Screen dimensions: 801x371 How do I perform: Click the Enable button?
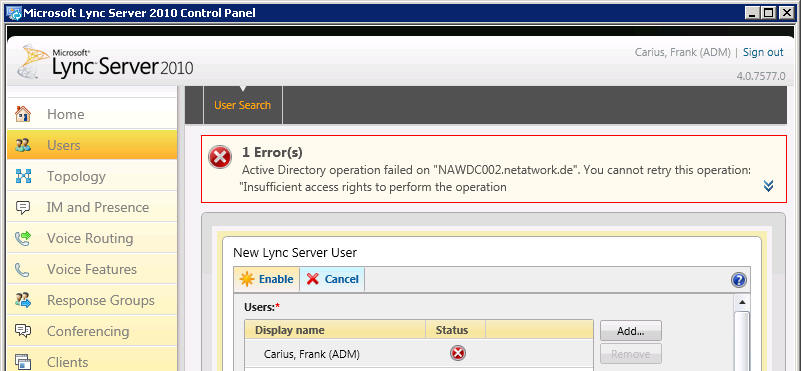click(267, 279)
